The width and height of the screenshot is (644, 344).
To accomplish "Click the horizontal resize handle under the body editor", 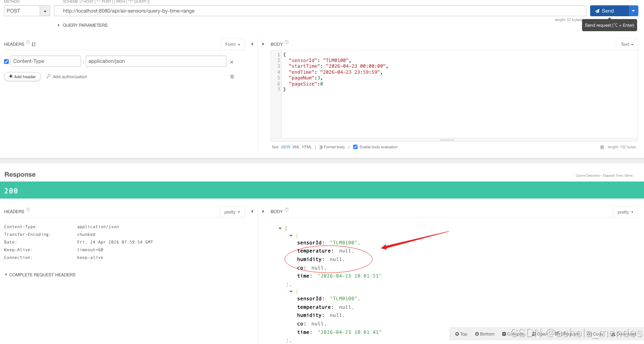I will click(447, 140).
